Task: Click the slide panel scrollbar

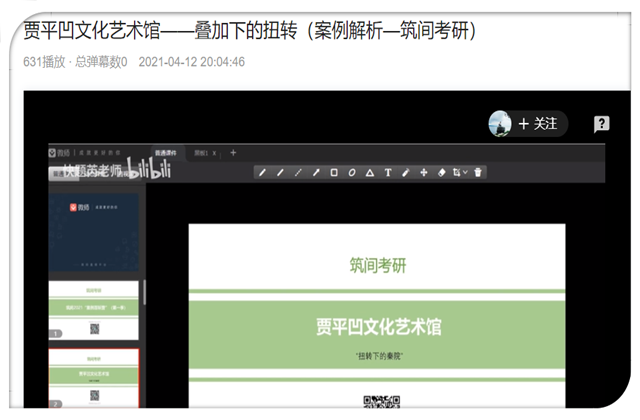Action: [144, 292]
